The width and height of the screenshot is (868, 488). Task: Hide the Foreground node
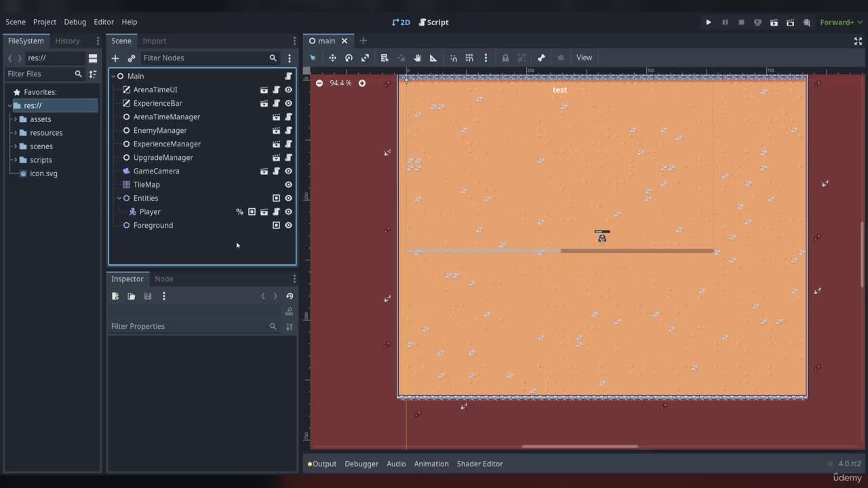coord(288,225)
